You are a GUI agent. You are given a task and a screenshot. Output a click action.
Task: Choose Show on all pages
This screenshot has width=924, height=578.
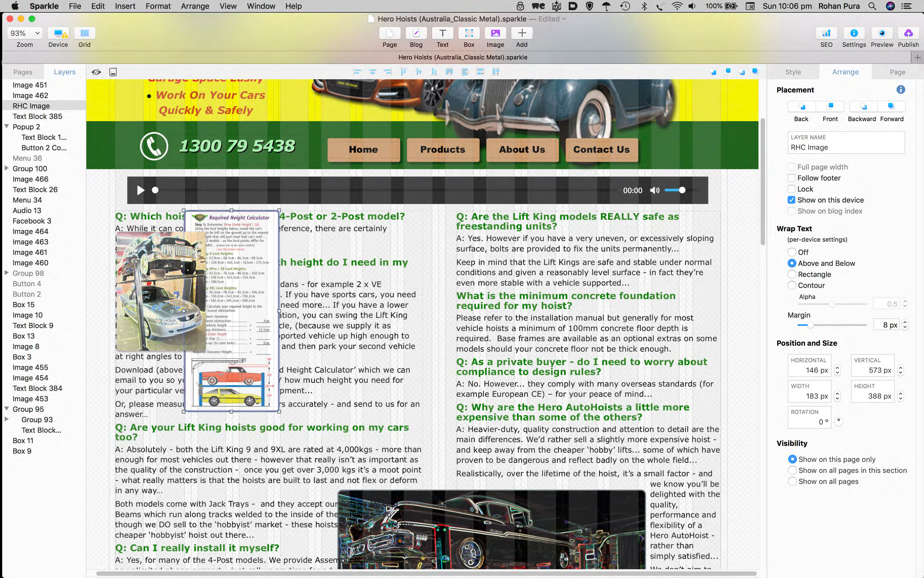point(793,481)
